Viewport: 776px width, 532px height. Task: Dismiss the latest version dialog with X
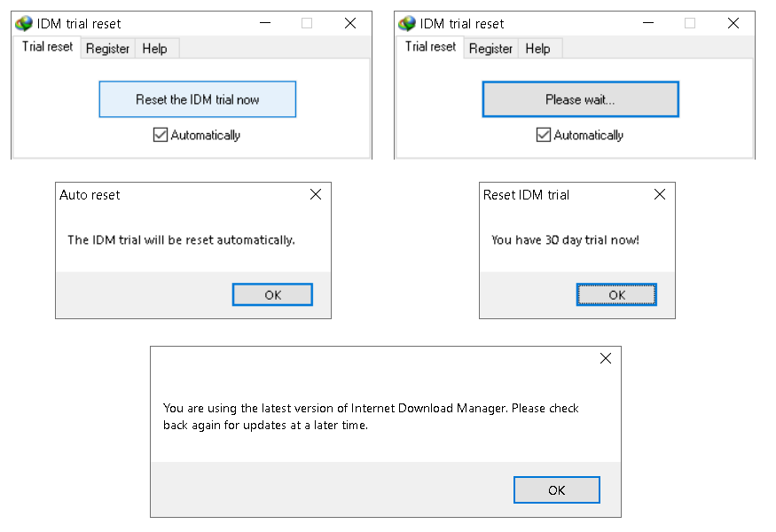(x=606, y=359)
